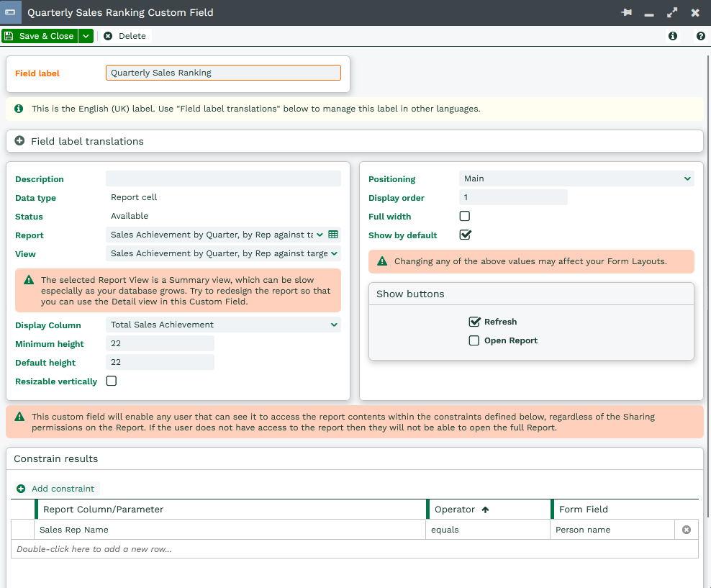Click the Delete button

point(124,36)
